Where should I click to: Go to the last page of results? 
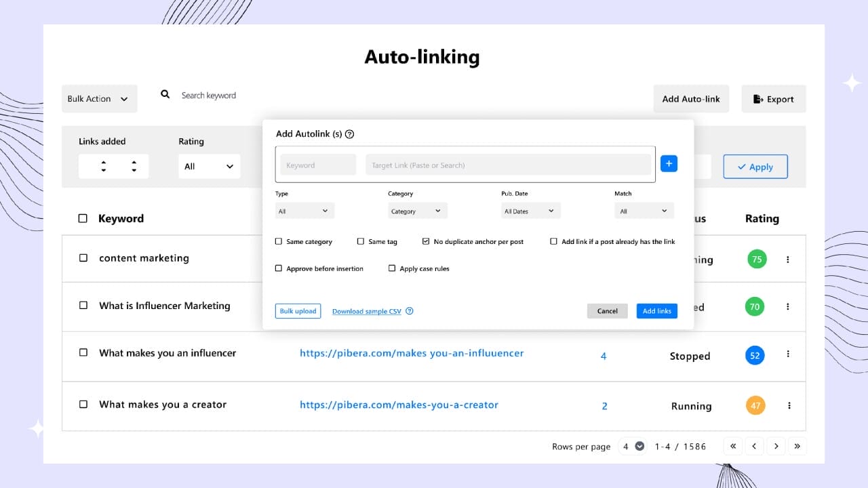click(797, 446)
